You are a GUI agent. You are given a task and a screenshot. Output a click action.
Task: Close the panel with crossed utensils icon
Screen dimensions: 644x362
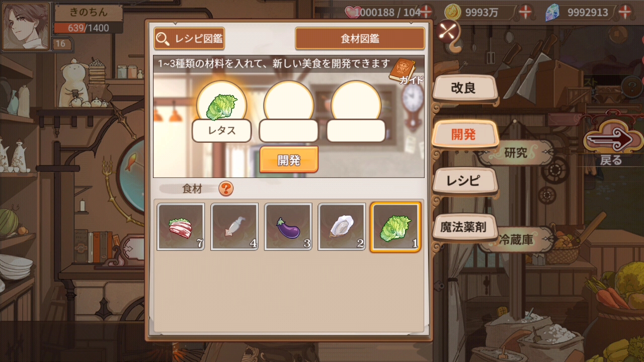click(x=447, y=32)
